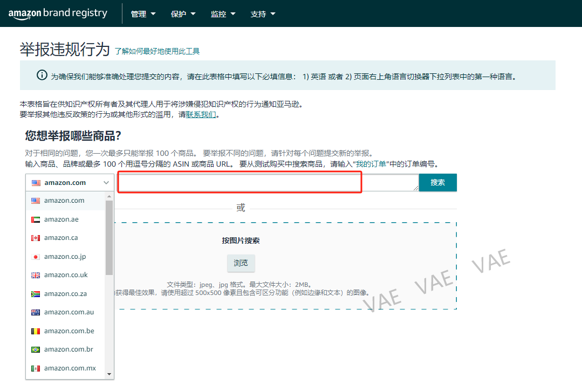The image size is (582, 392).
Task: Click the marketplace list scrollbar thumb
Action: (x=109, y=238)
